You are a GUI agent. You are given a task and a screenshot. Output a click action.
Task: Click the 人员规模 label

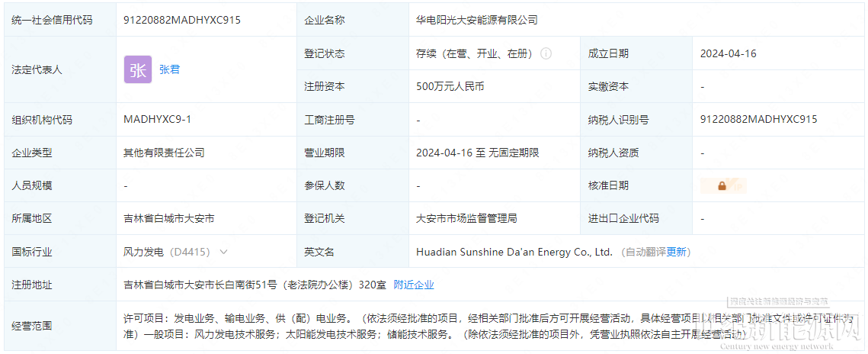click(32, 186)
